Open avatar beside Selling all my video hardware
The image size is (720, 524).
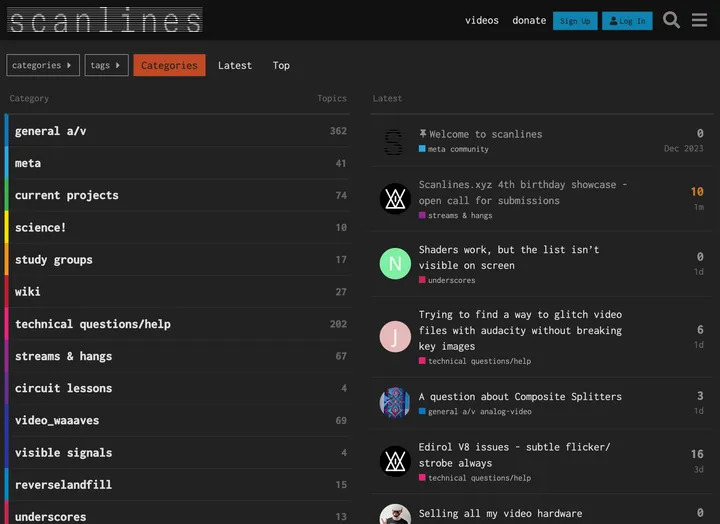pyautogui.click(x=395, y=515)
